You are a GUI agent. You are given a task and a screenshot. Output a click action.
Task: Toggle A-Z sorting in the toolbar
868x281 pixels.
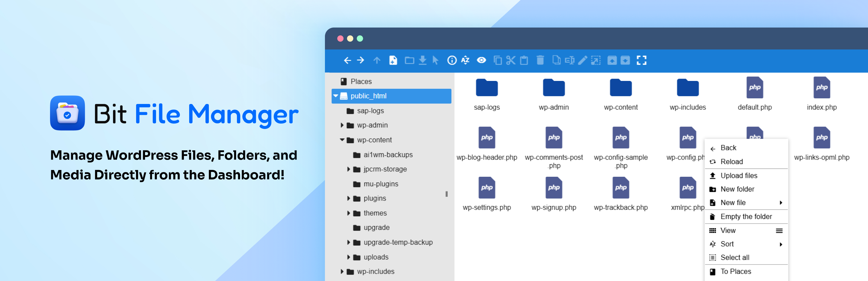tap(465, 61)
